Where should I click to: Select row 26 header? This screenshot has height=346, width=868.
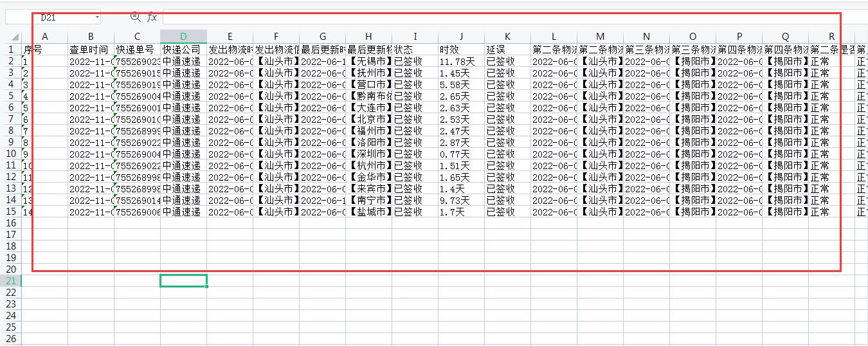pyautogui.click(x=10, y=339)
